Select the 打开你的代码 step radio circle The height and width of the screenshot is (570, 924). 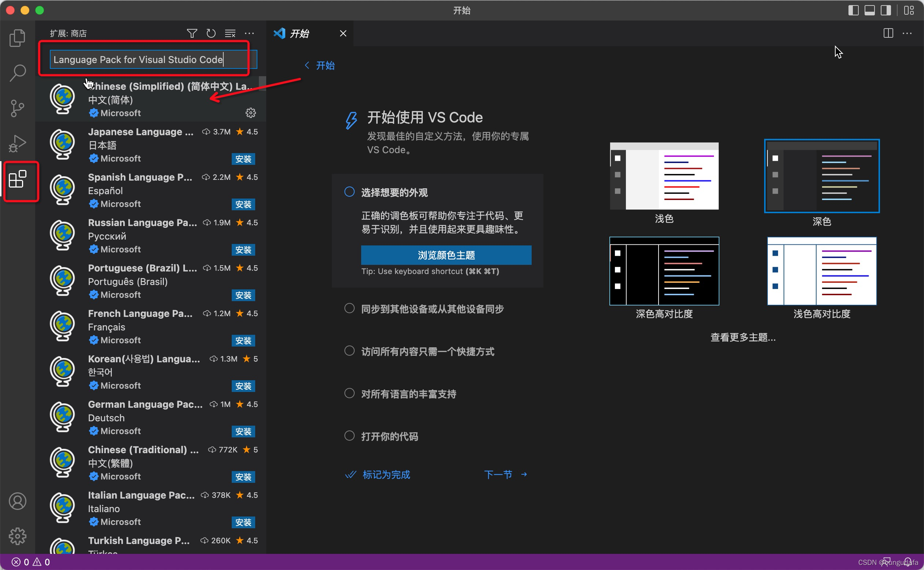tap(349, 436)
